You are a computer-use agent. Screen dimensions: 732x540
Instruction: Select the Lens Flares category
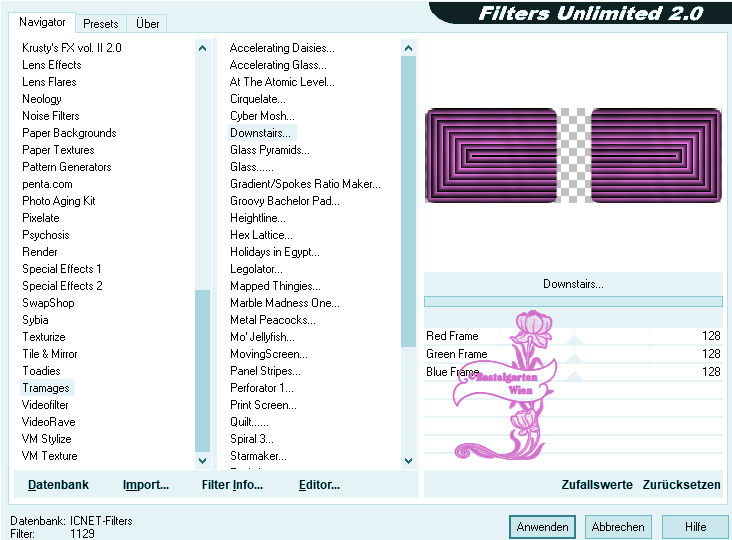click(49, 82)
